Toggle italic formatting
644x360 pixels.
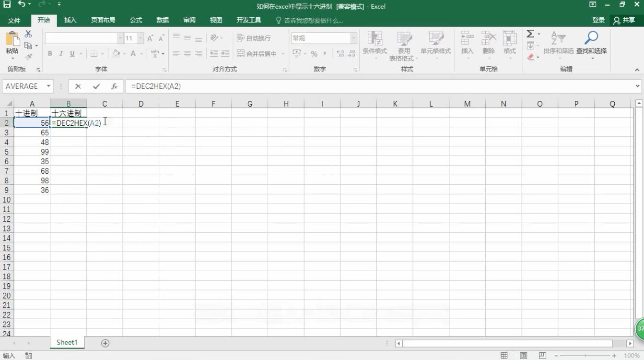pyautogui.click(x=61, y=54)
